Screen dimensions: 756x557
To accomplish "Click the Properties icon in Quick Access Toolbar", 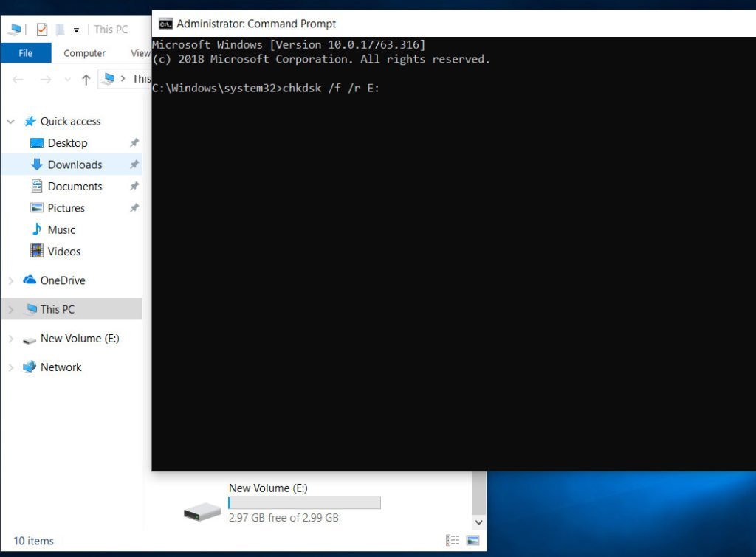I will click(x=42, y=30).
